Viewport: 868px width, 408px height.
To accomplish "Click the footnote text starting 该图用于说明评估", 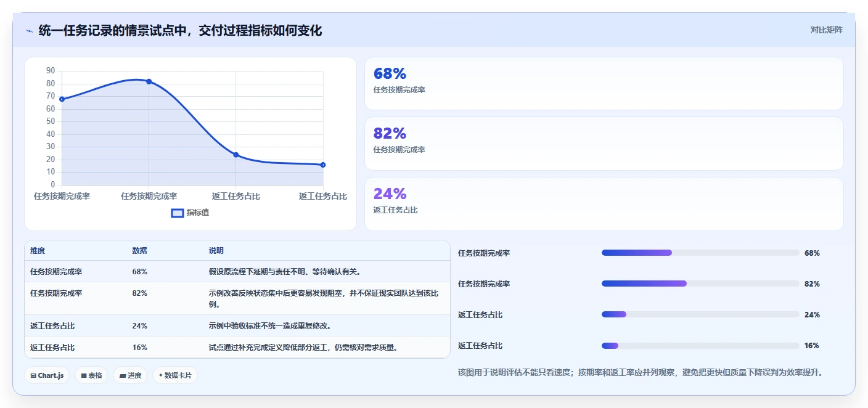I will tap(641, 372).
